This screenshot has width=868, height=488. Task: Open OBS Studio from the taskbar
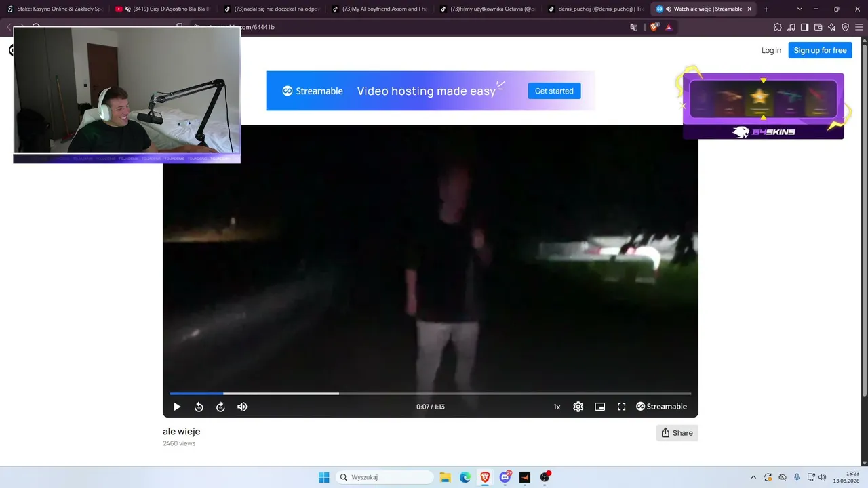pyautogui.click(x=545, y=477)
